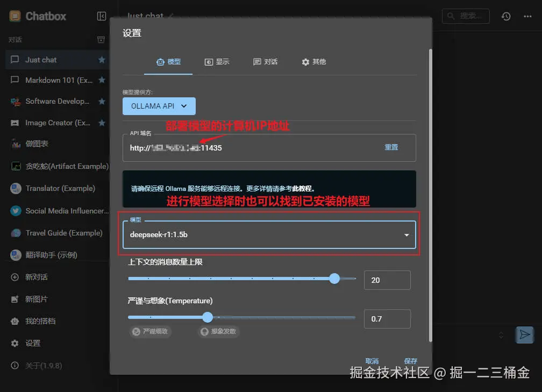Click the Translator (Example) avatar
542x392 pixels.
coord(16,188)
